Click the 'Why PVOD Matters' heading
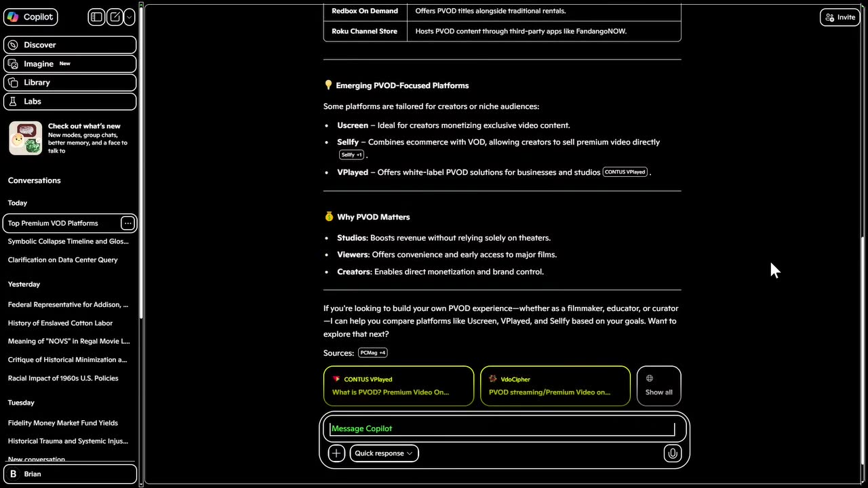Screen dimensions: 868x488 [374, 217]
